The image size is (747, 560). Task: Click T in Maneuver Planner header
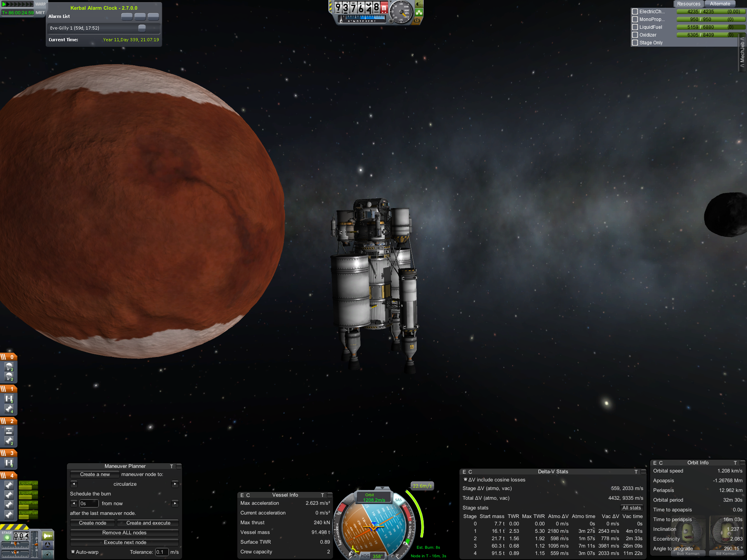(172, 466)
